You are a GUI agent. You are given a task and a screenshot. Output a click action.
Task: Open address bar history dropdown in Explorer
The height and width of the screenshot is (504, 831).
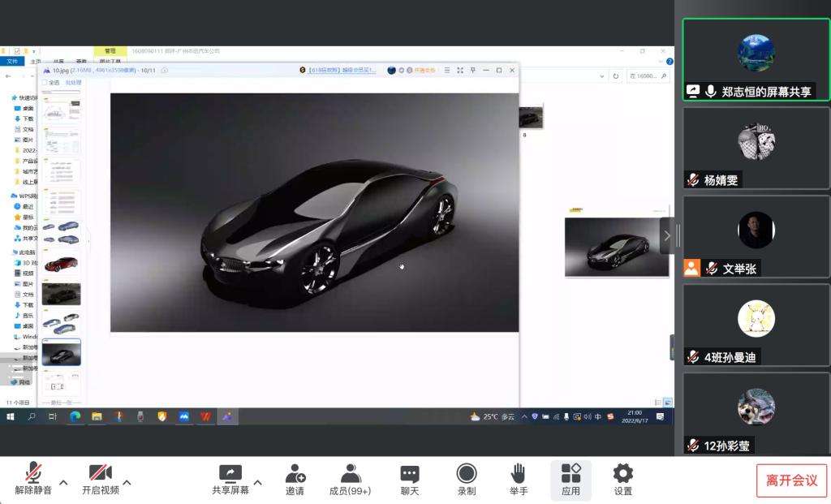point(601,76)
